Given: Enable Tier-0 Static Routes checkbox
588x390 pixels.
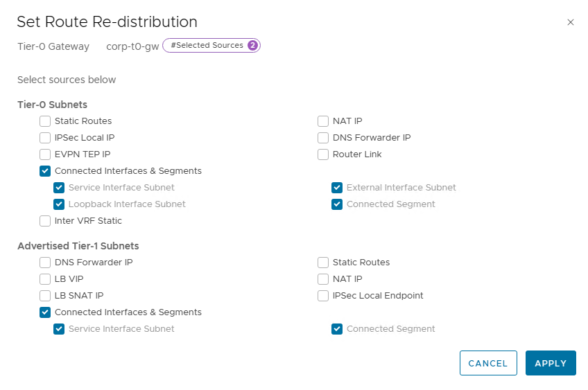Looking at the screenshot, I should point(45,121).
